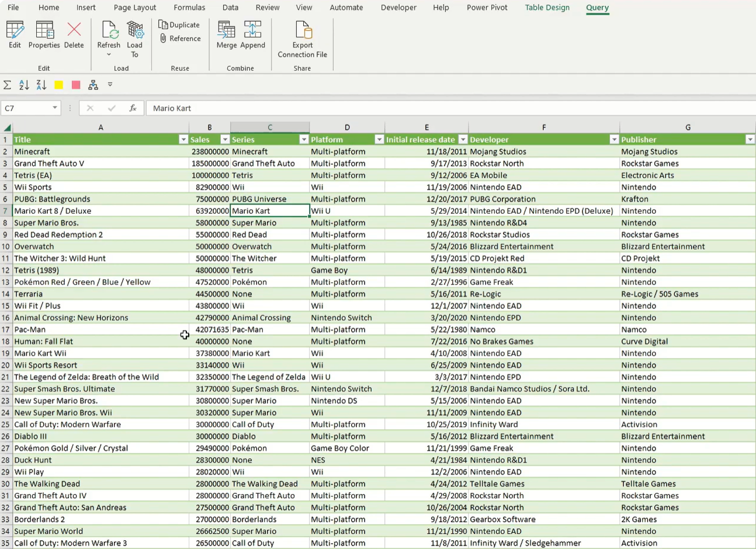Select column C header
This screenshot has height=549, width=756.
point(270,127)
